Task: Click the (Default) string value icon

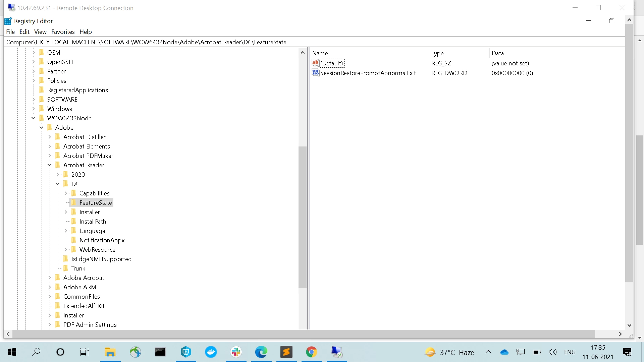Action: (315, 63)
